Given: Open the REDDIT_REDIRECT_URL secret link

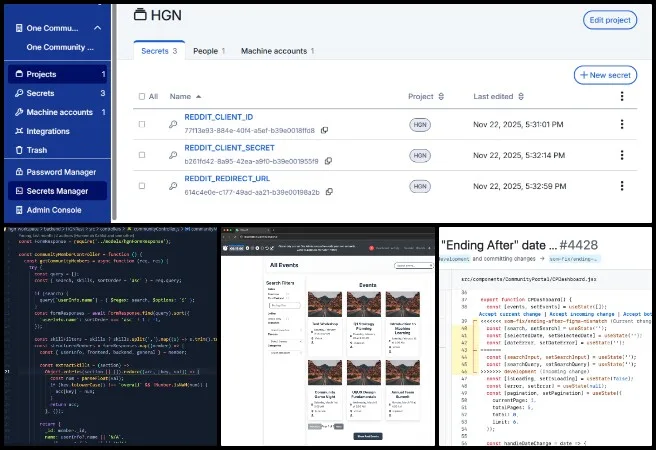Looking at the screenshot, I should [x=227, y=179].
